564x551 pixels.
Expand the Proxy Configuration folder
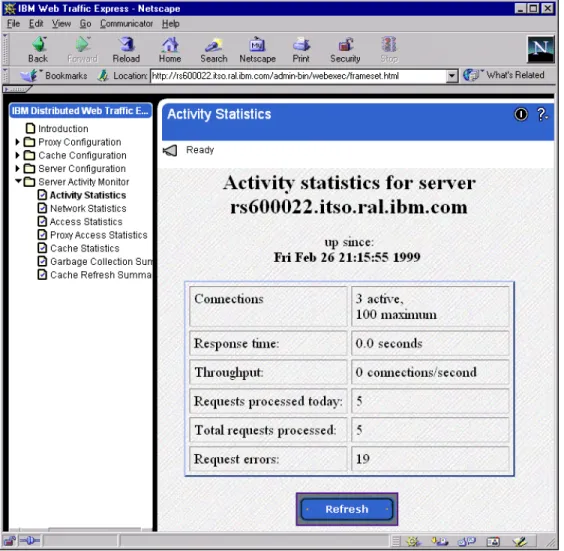click(x=17, y=142)
